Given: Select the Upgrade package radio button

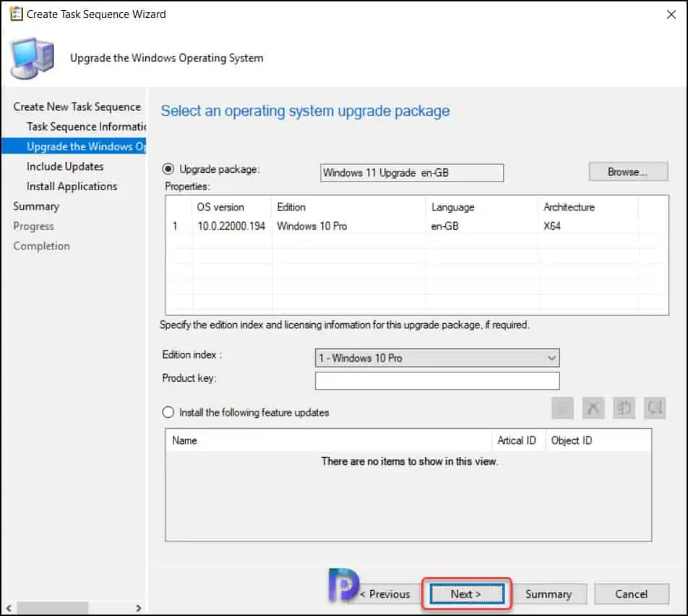Looking at the screenshot, I should [x=168, y=169].
